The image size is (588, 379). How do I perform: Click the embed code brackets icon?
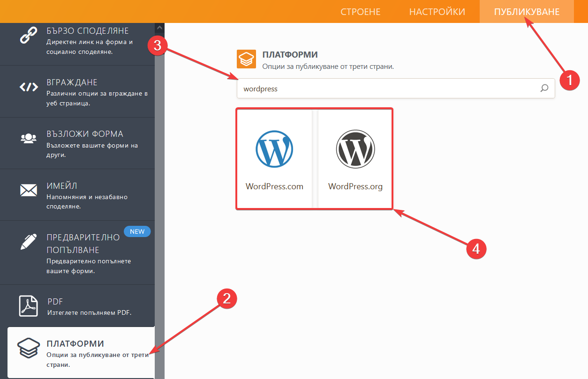(28, 87)
